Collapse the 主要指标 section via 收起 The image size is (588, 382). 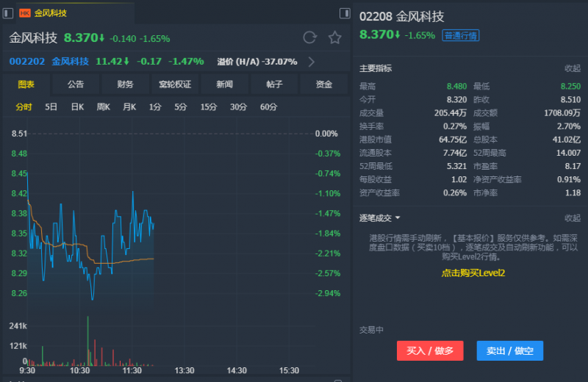[x=573, y=68]
